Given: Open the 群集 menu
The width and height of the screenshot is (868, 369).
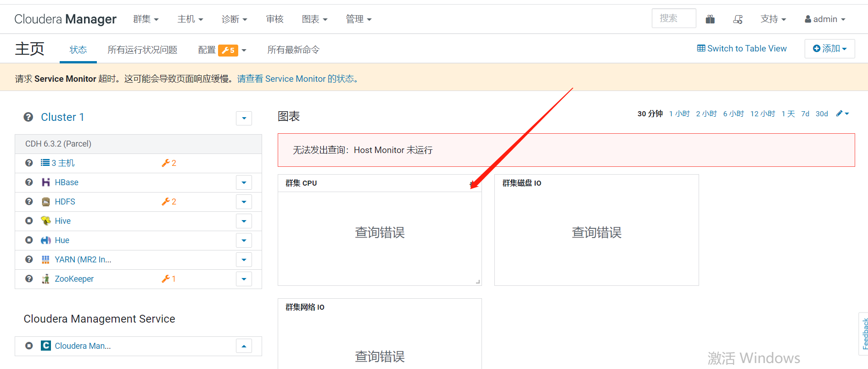Looking at the screenshot, I should (x=146, y=19).
